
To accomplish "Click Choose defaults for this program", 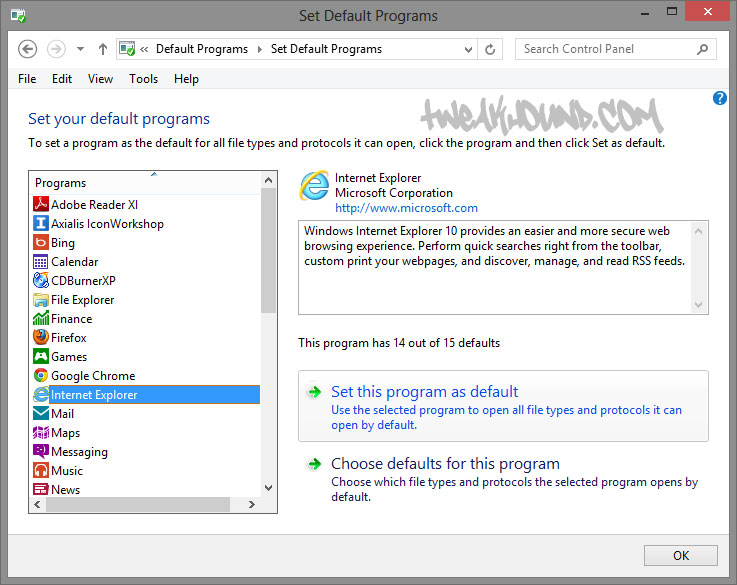I will tap(503, 479).
